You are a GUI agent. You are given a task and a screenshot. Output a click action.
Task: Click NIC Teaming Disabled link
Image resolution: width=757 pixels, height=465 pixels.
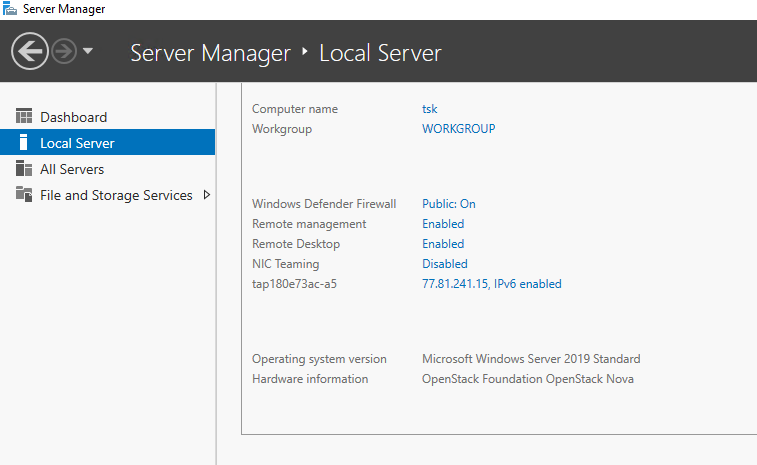tap(445, 264)
